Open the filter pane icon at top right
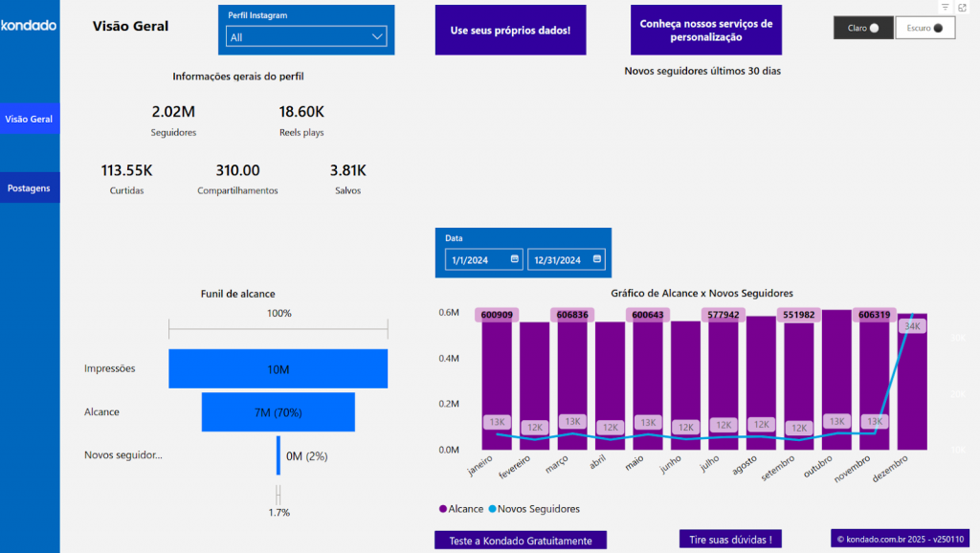The width and height of the screenshot is (980, 553). click(944, 8)
